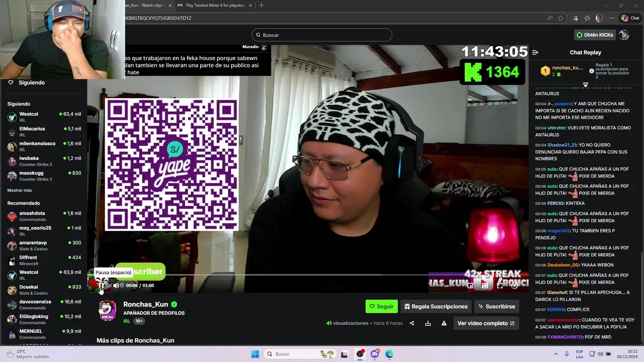Image resolution: width=644 pixels, height=362 pixels.
Task: Open Kick user profile avatar menu
Action: pos(624,35)
